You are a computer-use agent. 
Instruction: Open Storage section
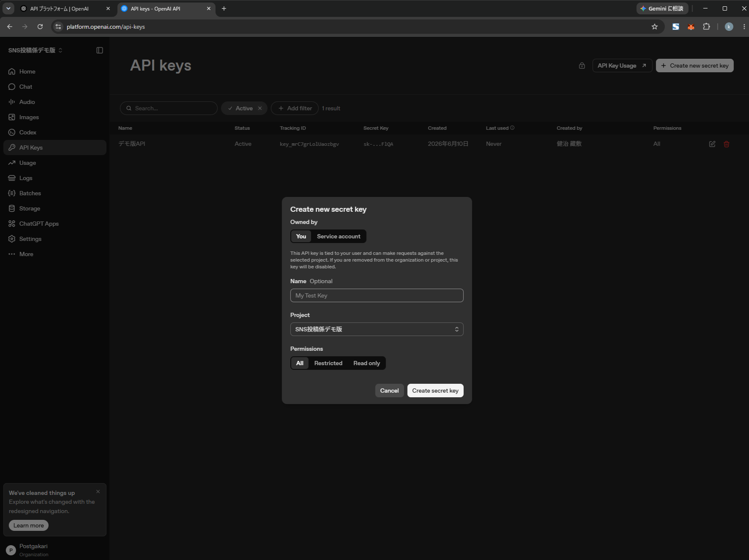(55, 208)
